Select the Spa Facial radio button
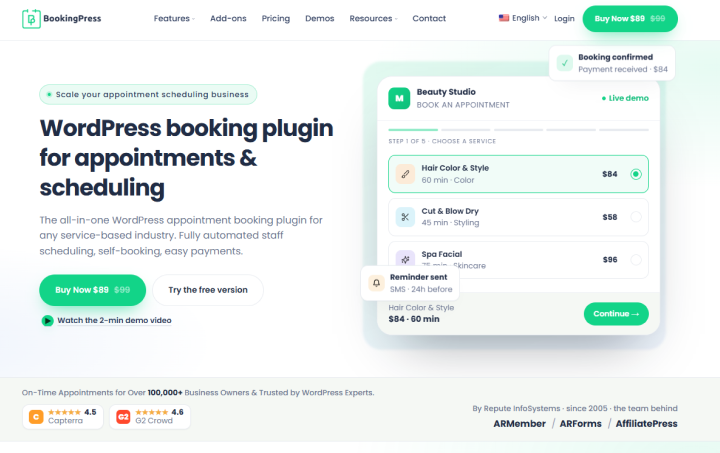This screenshot has width=720, height=453. (636, 260)
